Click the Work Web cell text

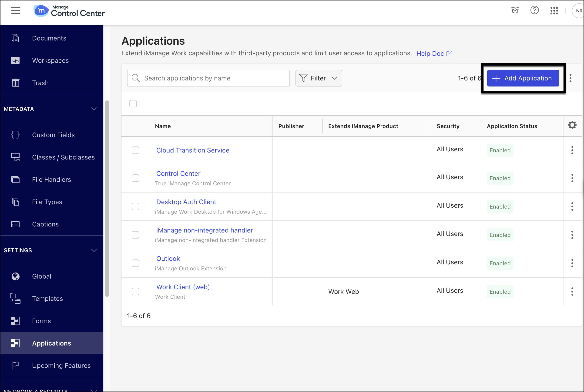click(x=343, y=292)
